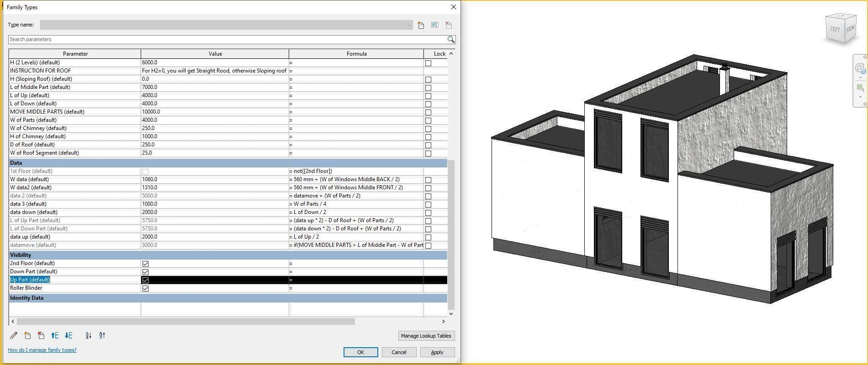The image size is (868, 365).
Task: Click the Delete Type icon beside Type name
Action: [x=449, y=25]
